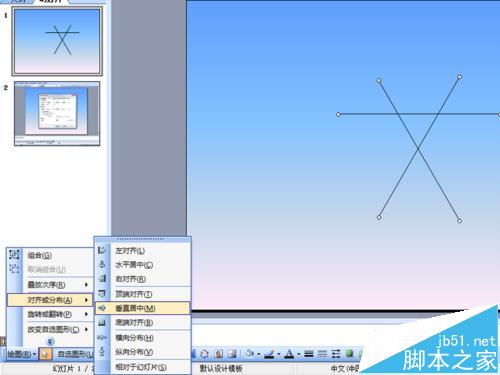Expand the 改变自选图形 (Change AutoShape) submenu

click(x=50, y=329)
